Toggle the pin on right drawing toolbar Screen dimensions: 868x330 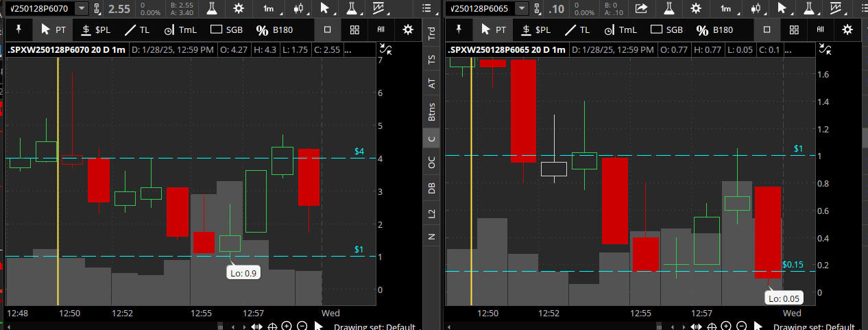pyautogui.click(x=459, y=30)
